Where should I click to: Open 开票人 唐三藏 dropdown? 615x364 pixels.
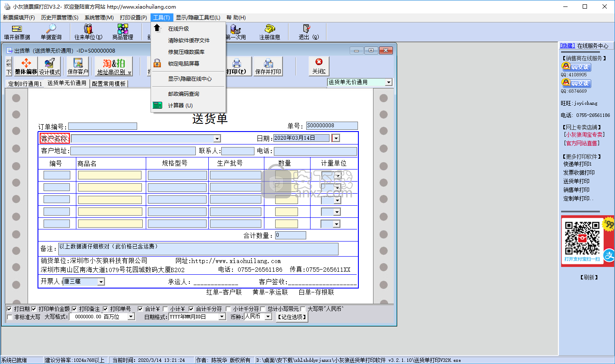coord(101,282)
